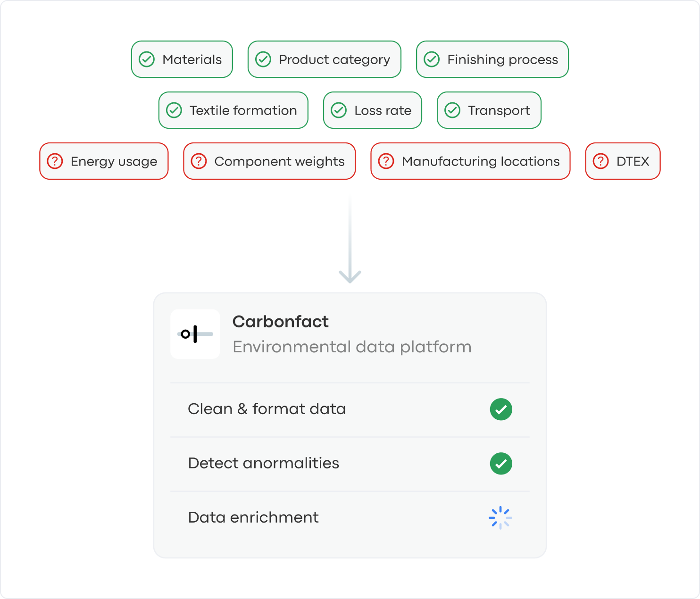Select the Textile formation chip
The image size is (700, 599).
click(233, 110)
